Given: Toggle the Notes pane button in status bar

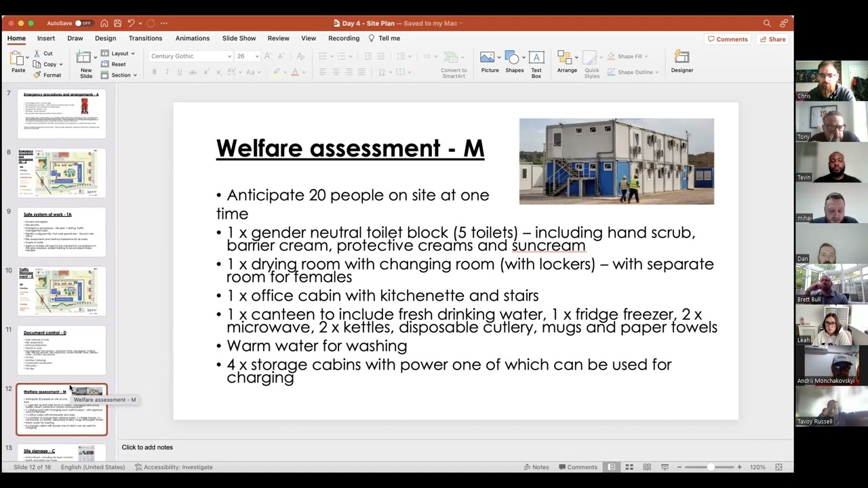Looking at the screenshot, I should point(536,467).
